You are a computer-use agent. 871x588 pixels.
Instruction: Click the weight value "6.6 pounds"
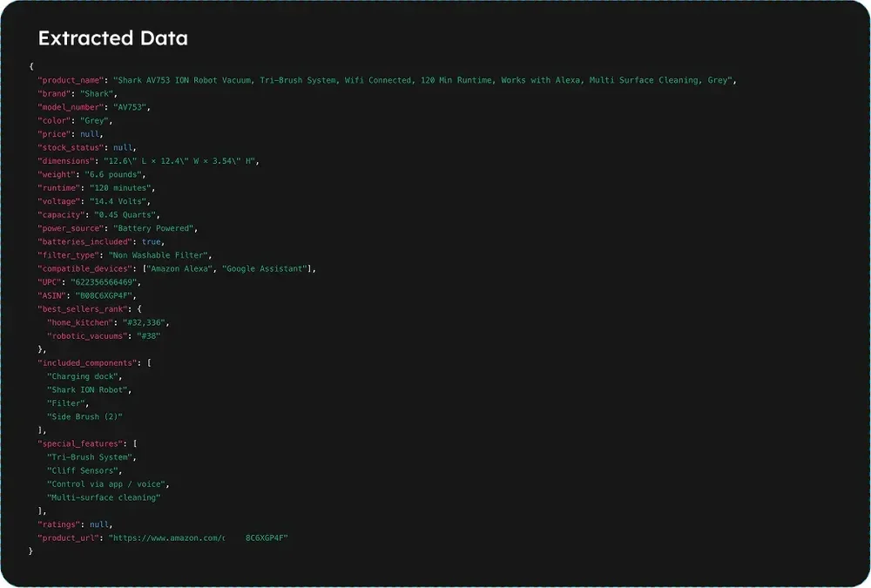[x=113, y=174]
